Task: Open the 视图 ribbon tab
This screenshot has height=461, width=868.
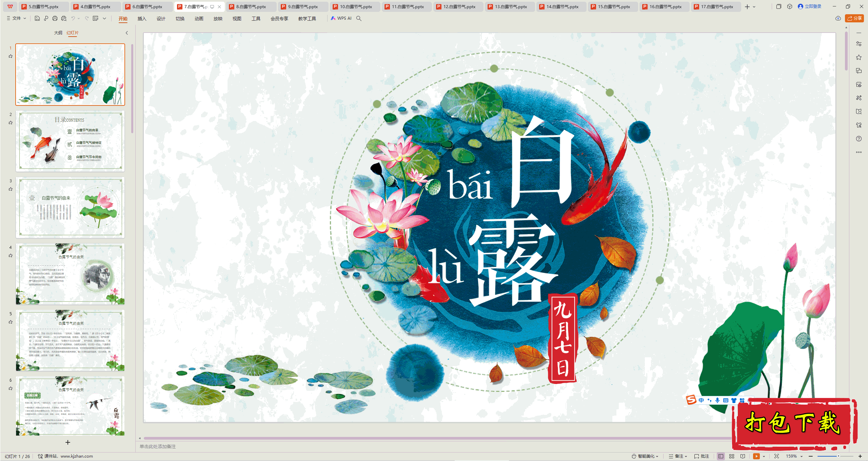Action: (x=237, y=19)
